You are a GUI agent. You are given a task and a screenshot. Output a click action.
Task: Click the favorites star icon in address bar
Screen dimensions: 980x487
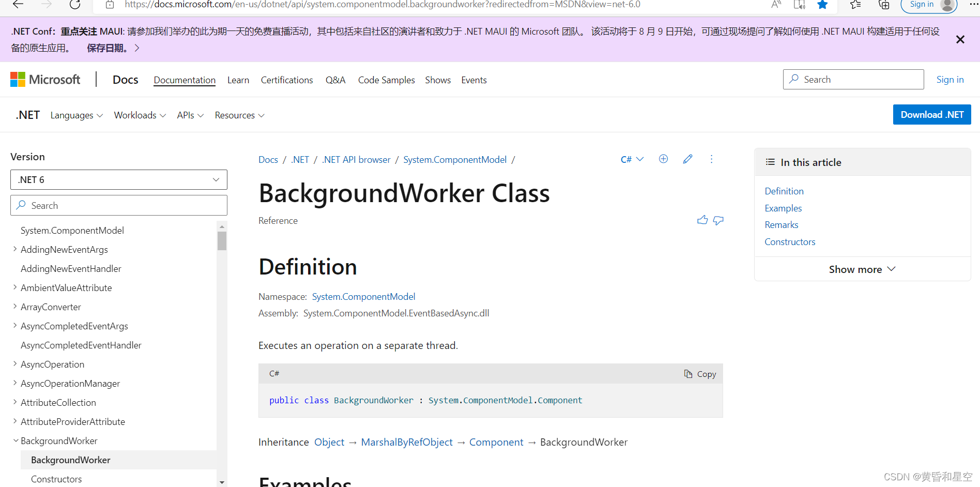[x=822, y=5]
